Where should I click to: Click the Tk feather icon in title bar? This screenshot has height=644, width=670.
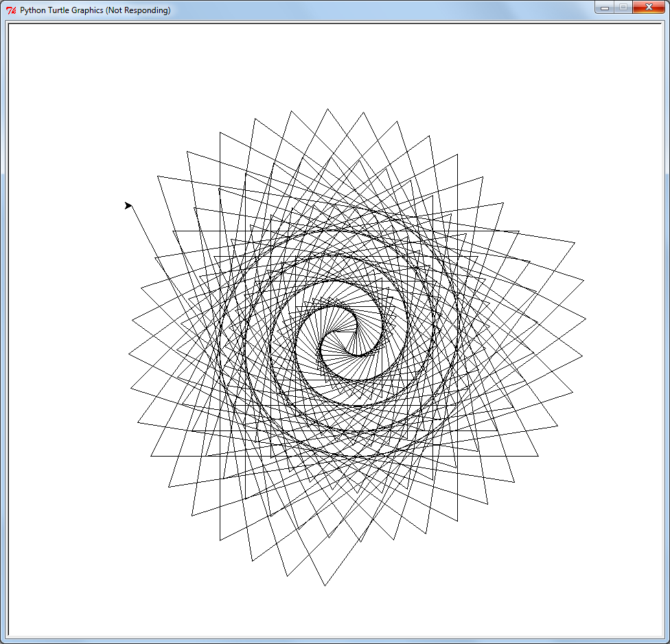pyautogui.click(x=11, y=10)
